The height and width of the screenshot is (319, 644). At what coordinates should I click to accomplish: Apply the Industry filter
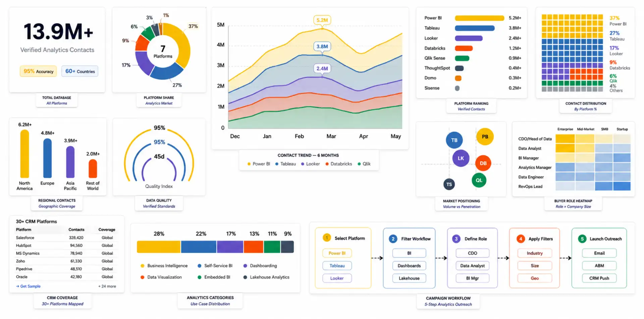pyautogui.click(x=535, y=253)
